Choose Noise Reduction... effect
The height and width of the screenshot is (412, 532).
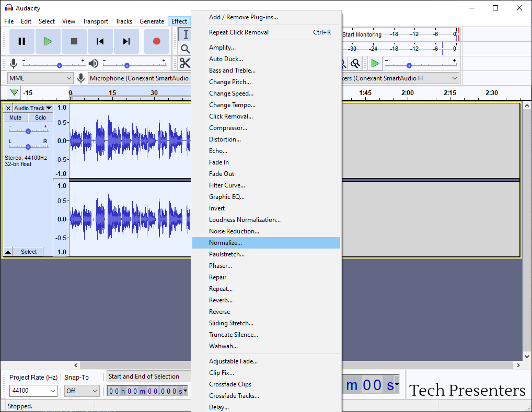(267, 231)
